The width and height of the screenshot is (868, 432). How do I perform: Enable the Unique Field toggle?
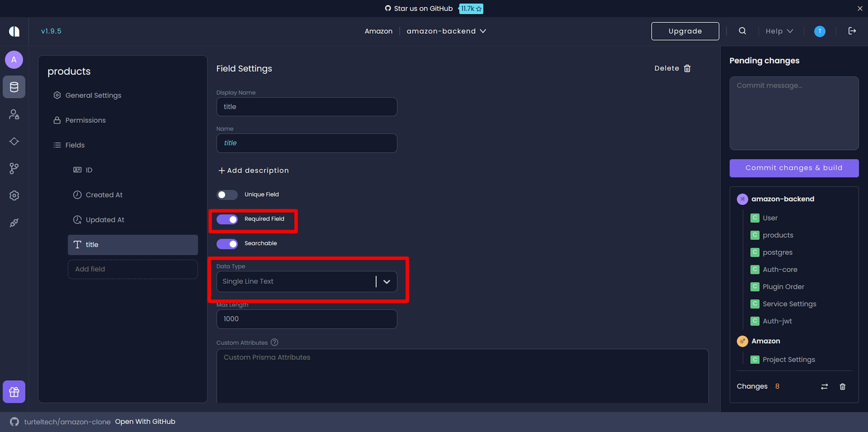(227, 195)
